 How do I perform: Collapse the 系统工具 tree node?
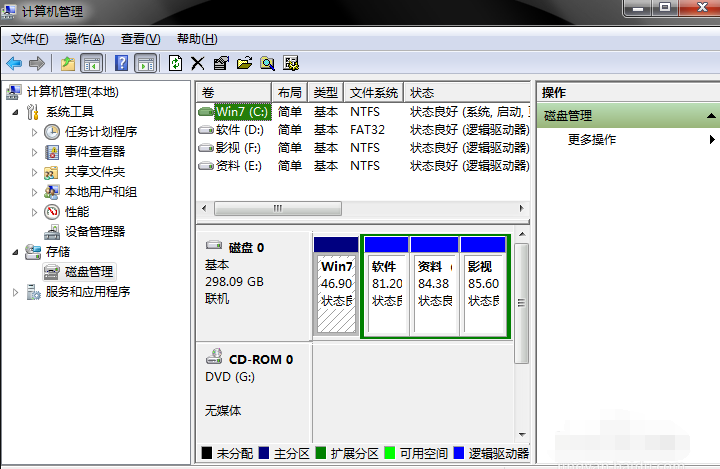(17, 112)
